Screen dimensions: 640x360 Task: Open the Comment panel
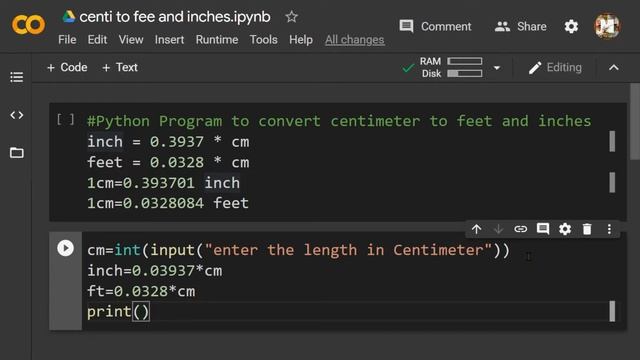435,27
